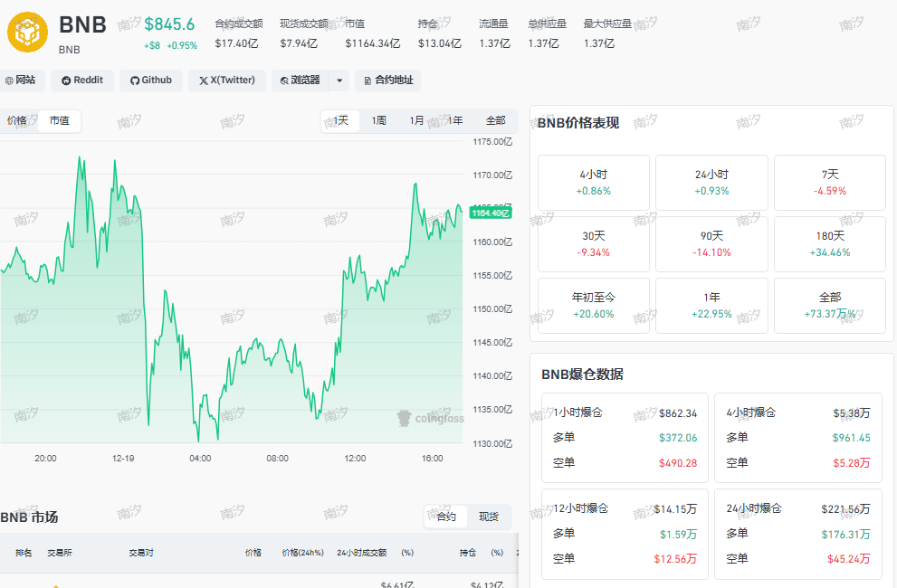
Task: Copy the 合约地址 contract address
Action: tap(388, 81)
